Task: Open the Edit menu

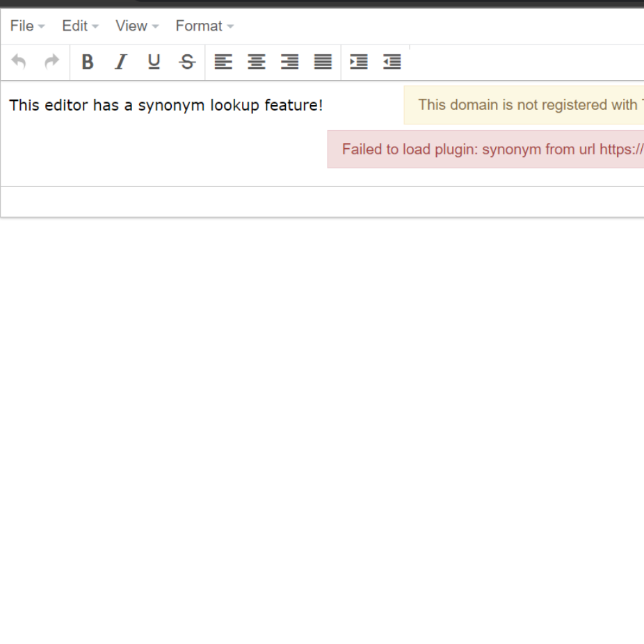Action: [80, 26]
